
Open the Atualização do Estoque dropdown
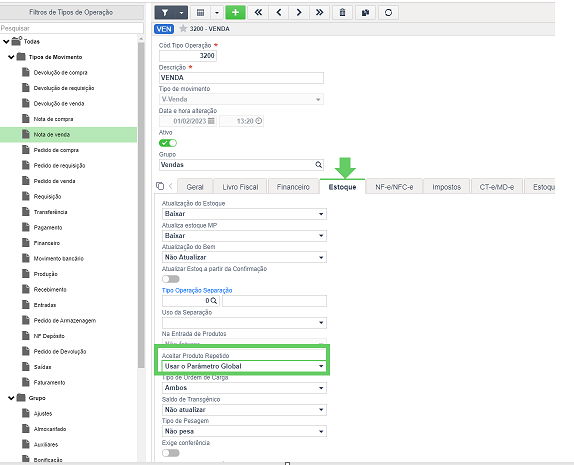[244, 214]
